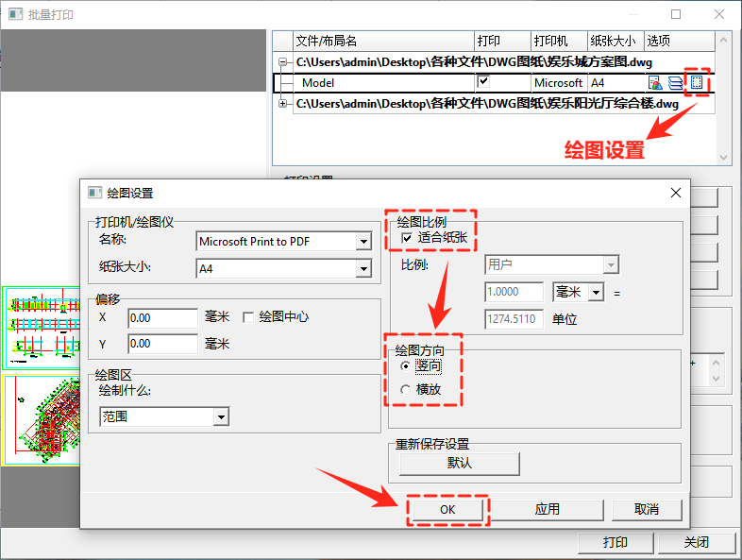Click the 1274.5110 units field
The image size is (742, 560).
point(514,319)
